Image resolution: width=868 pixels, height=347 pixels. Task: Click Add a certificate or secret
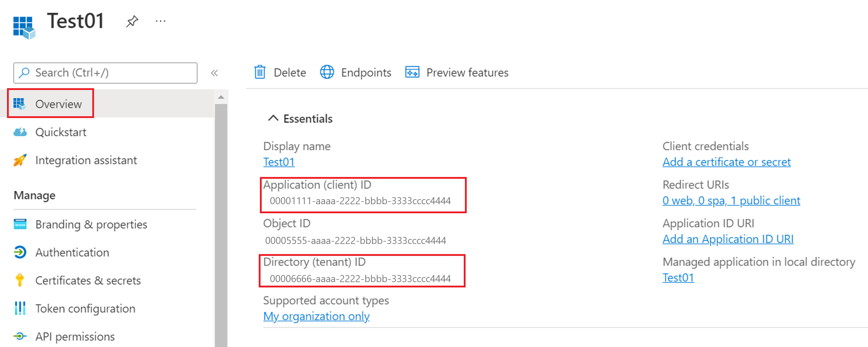[x=726, y=162]
